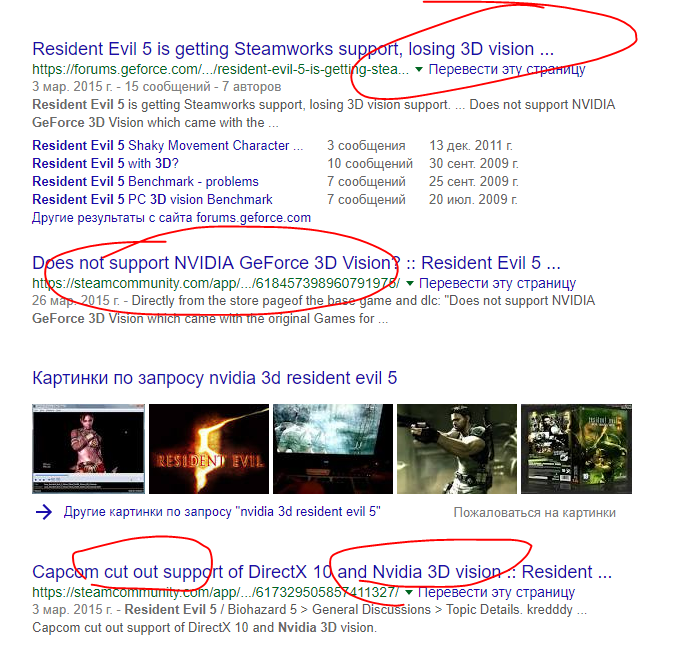Click 'Перевести эту страницу' for 617329505857411327 result
The height and width of the screenshot is (657, 692).
pos(496,592)
